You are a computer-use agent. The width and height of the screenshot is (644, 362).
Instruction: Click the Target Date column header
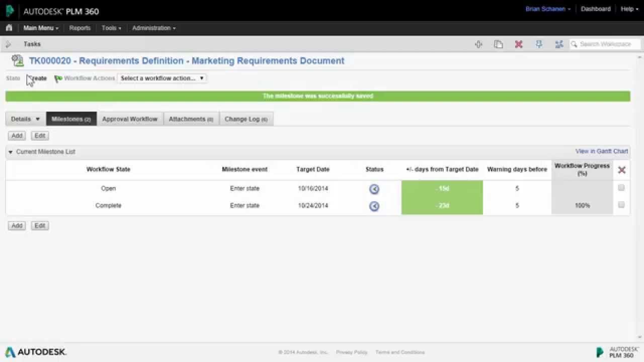coord(313,169)
